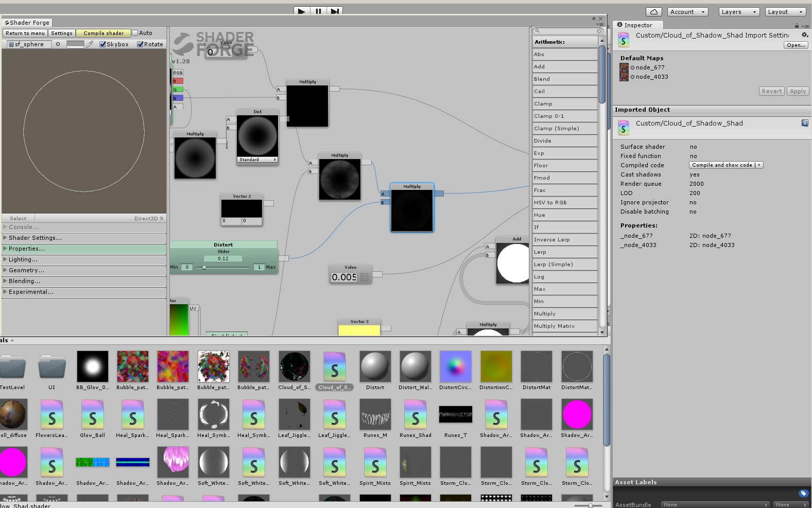Open the mesh picker circle beside sf_sphere

coord(58,44)
